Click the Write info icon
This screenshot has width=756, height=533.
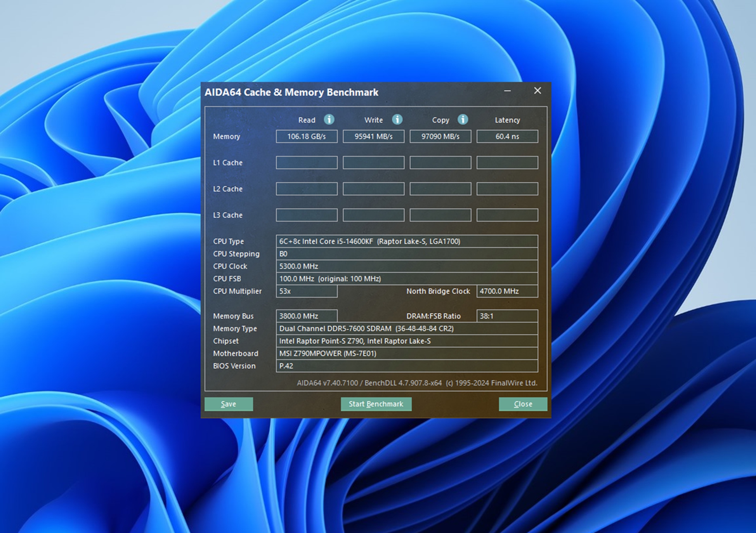click(x=397, y=119)
